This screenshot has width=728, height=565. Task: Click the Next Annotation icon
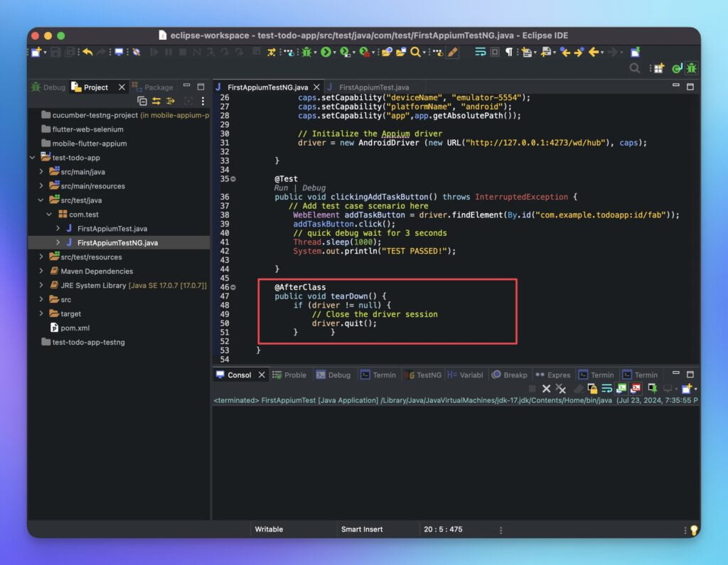tap(527, 52)
